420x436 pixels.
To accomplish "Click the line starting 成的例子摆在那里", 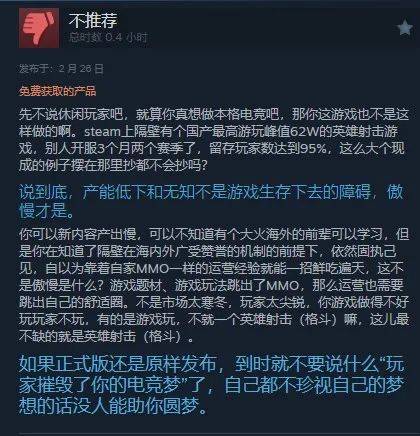I will (113, 165).
